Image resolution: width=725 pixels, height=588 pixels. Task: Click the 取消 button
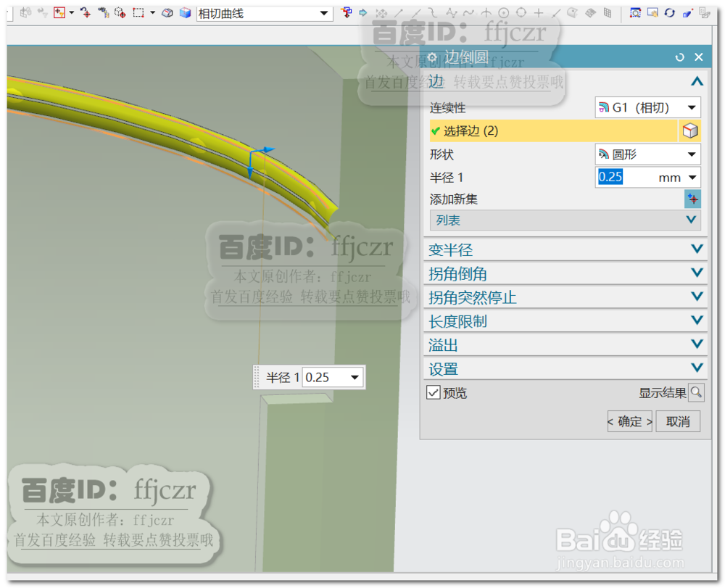click(x=678, y=421)
